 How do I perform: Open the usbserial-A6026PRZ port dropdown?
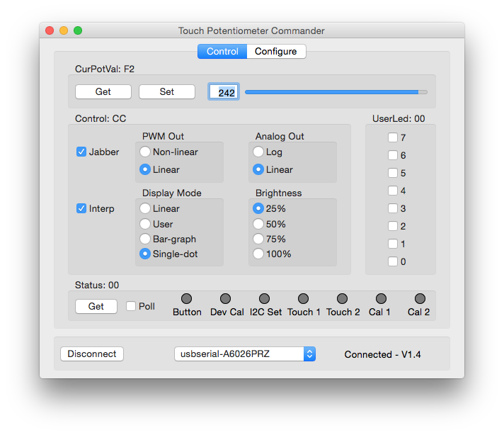(x=245, y=354)
